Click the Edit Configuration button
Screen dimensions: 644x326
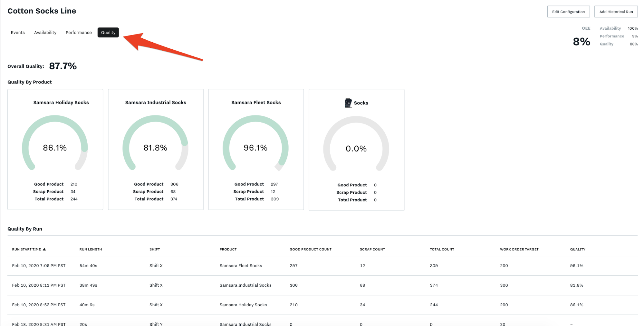(x=568, y=12)
